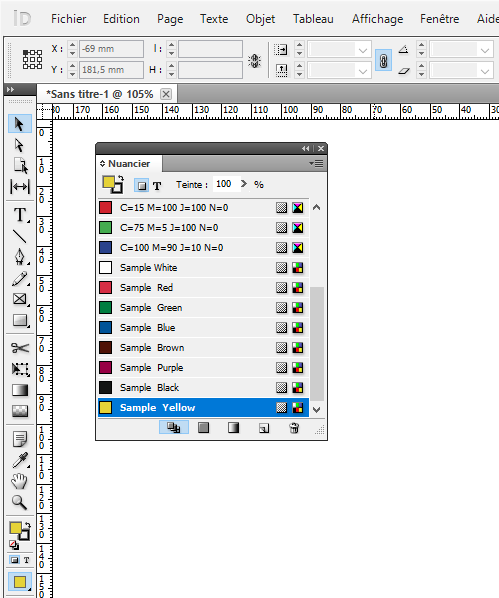The width and height of the screenshot is (499, 598).
Task: Open the Page menu
Action: (x=170, y=19)
